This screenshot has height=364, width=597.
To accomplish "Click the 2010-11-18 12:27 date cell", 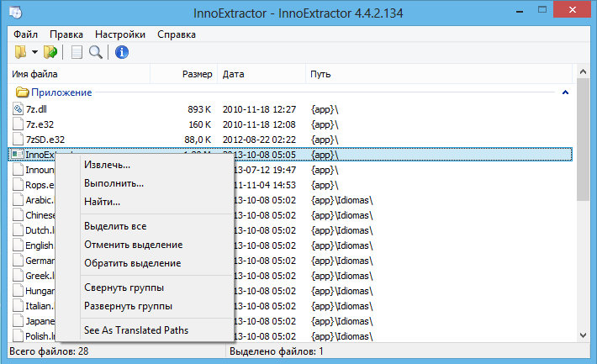I will (x=259, y=109).
